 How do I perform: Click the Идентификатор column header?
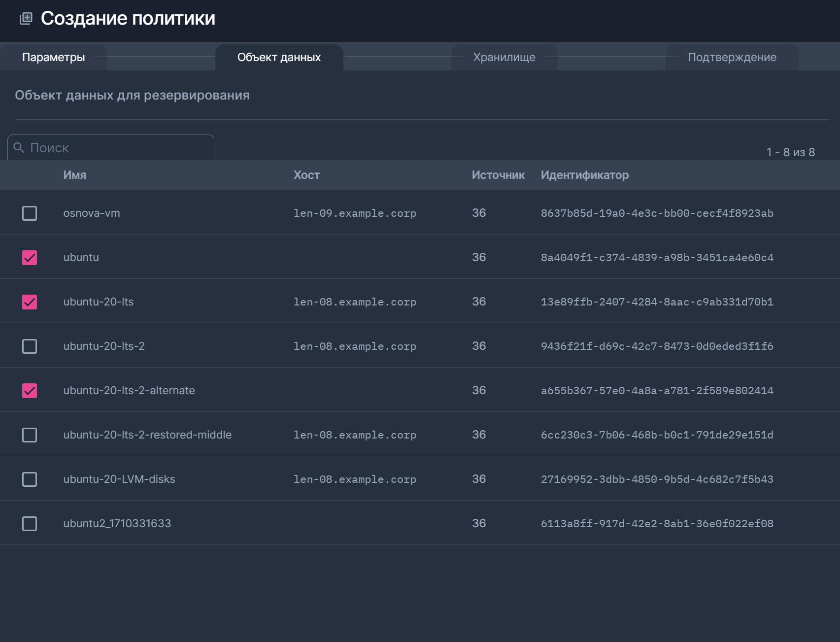pos(584,175)
